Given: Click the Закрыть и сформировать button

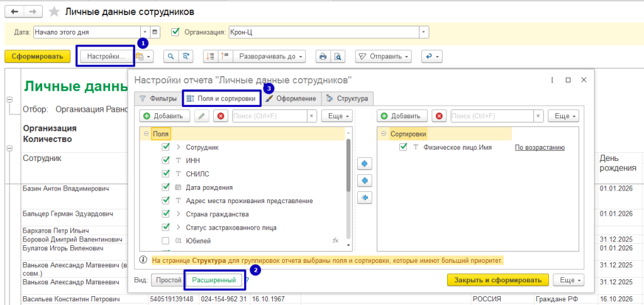Looking at the screenshot, I should (x=497, y=280).
